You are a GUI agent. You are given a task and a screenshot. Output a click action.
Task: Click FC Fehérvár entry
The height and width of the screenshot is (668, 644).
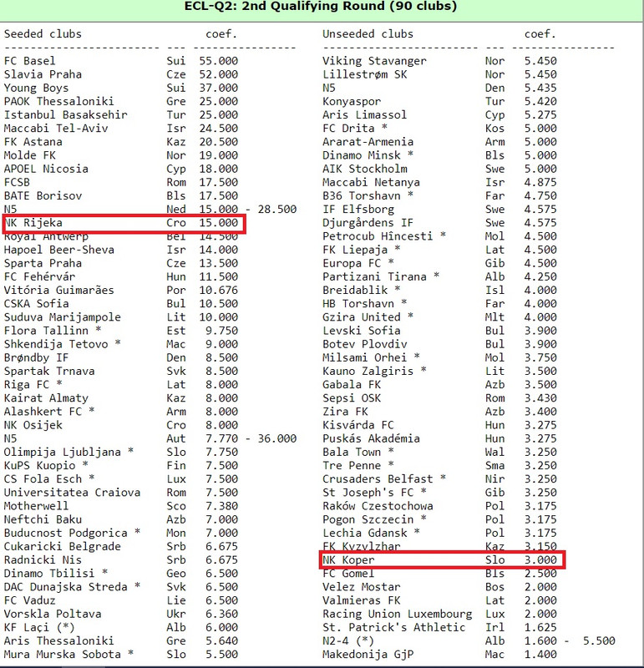point(39,277)
